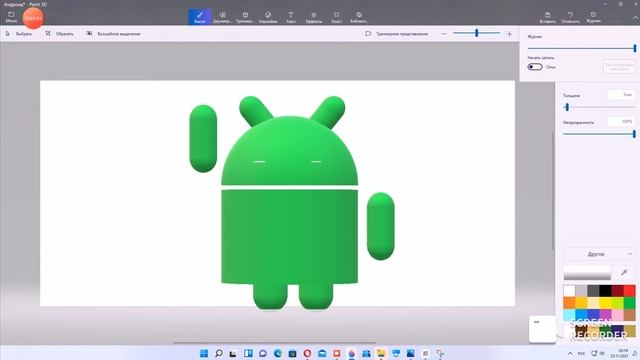Screen dimensions: 640x360
Task: Toggle the Start recording (Начать запись) switch
Action: click(x=535, y=67)
